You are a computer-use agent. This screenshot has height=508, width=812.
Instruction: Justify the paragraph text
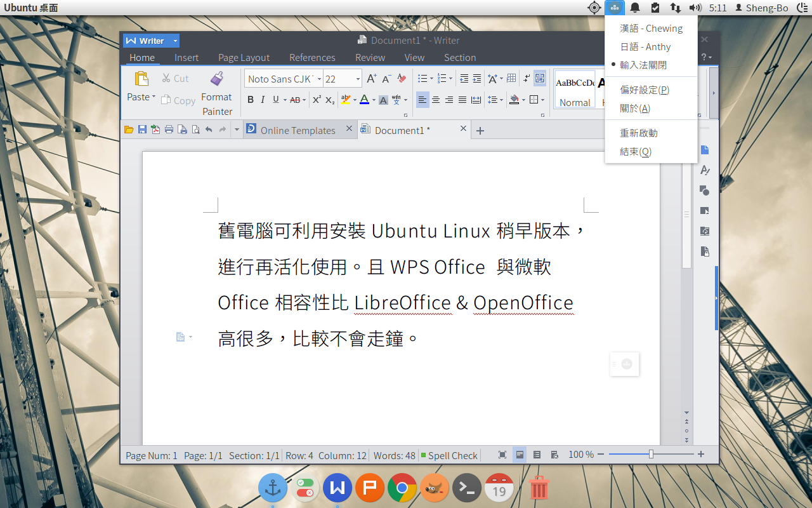point(462,100)
